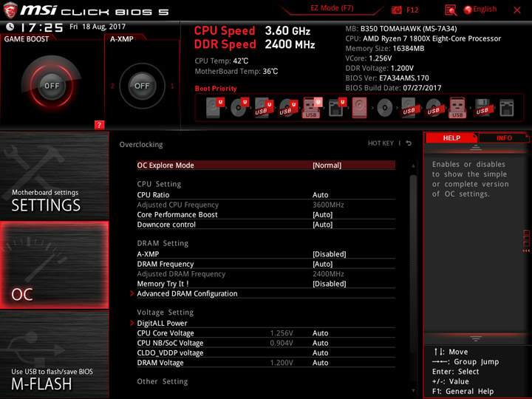
Task: Open OC Explore Mode [Normal] option
Action: pos(266,166)
